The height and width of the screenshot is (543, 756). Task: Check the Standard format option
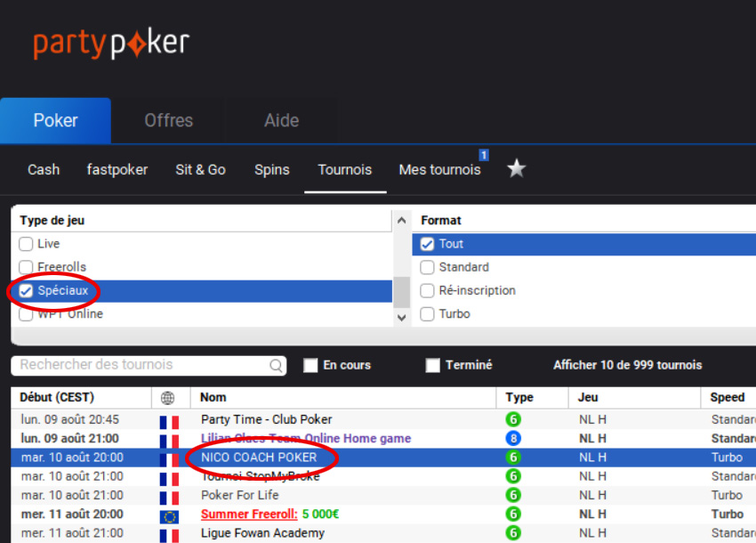point(427,267)
